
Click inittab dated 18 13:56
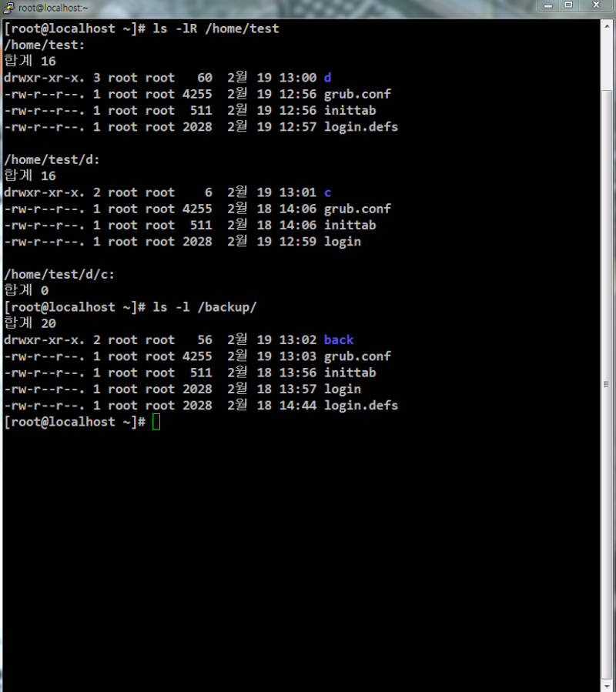tap(350, 373)
